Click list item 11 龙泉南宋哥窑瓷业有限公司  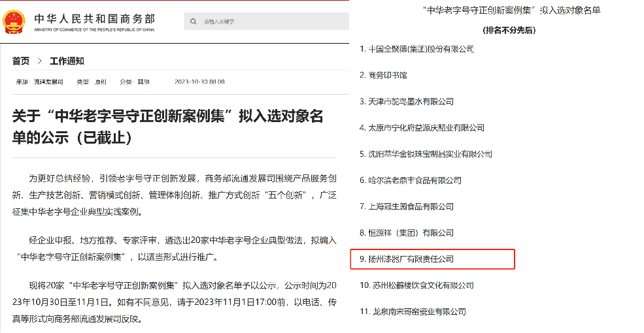[413, 311]
